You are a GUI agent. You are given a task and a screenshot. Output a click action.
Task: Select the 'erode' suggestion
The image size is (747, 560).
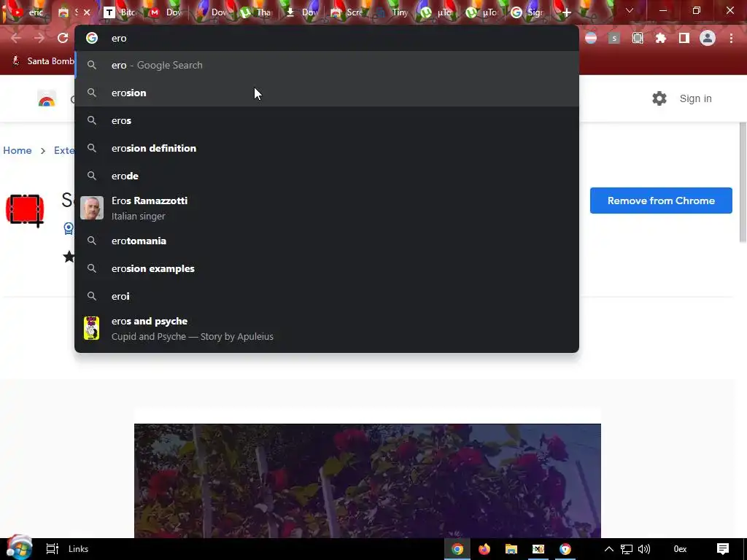point(327,176)
